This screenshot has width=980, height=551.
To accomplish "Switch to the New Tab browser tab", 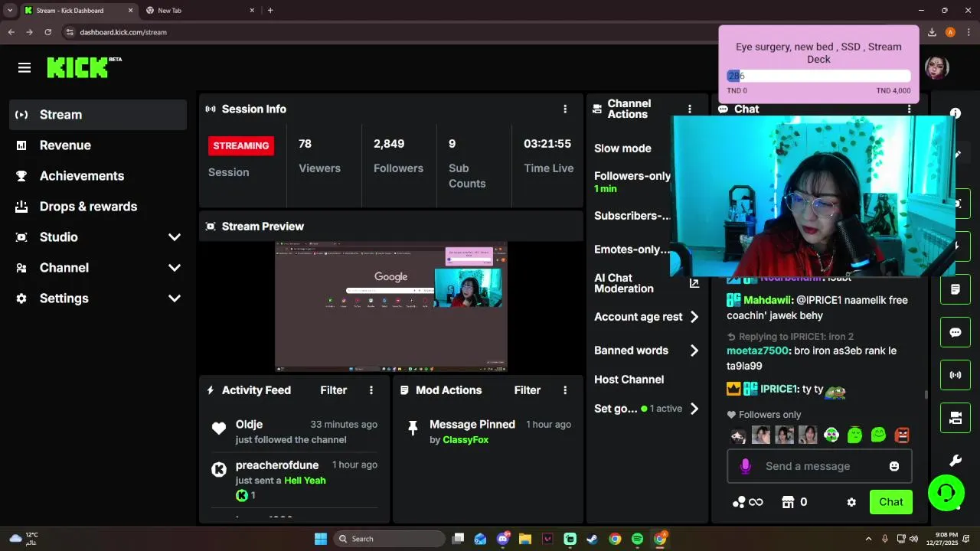I will [201, 10].
